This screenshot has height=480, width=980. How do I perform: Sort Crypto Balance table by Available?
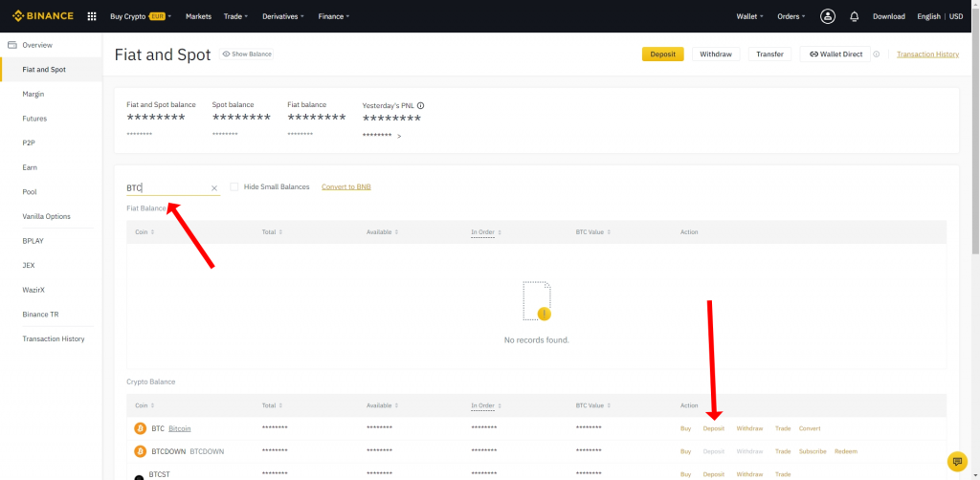coord(383,405)
